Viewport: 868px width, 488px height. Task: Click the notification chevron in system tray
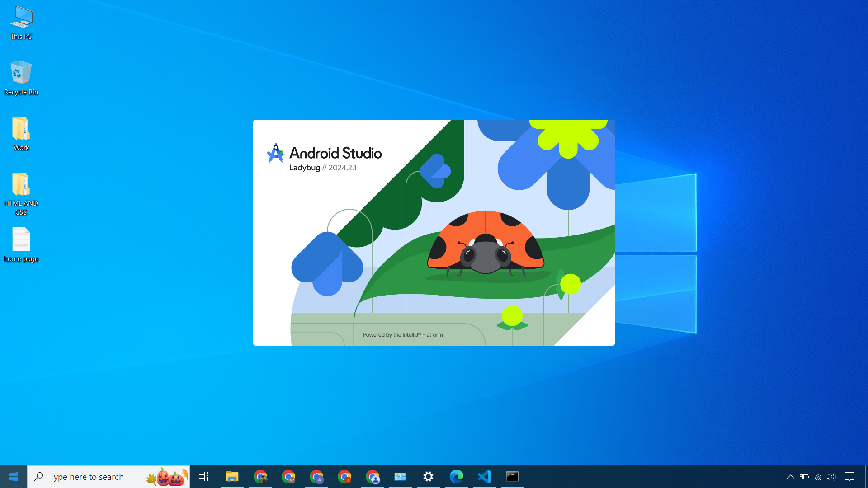pyautogui.click(x=790, y=476)
